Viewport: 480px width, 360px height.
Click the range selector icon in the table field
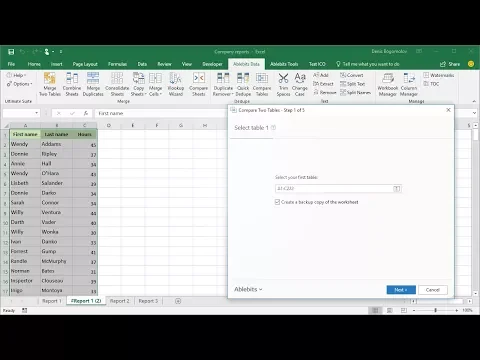coord(397,189)
